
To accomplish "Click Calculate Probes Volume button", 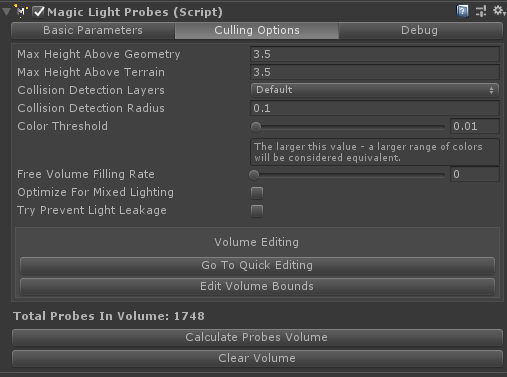I will (257, 337).
